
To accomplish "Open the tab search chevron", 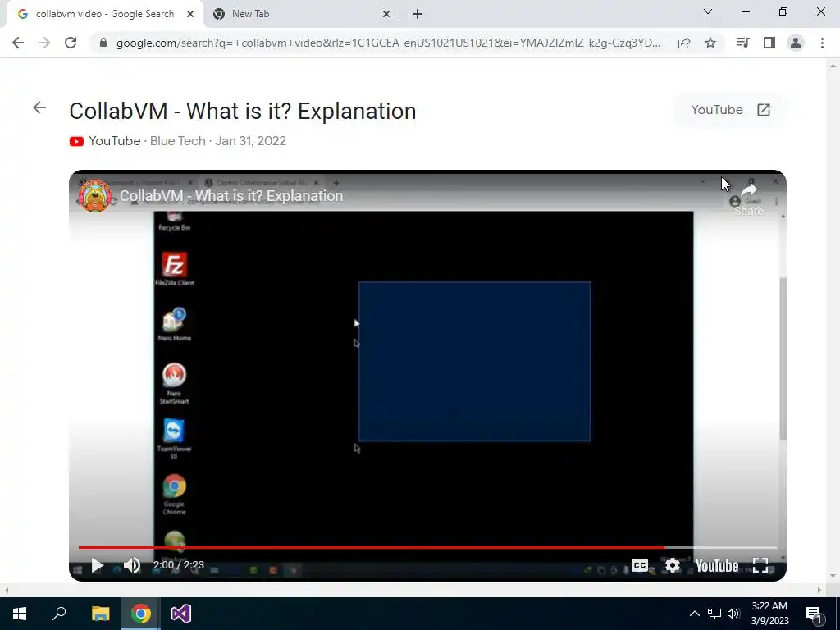I will (708, 11).
